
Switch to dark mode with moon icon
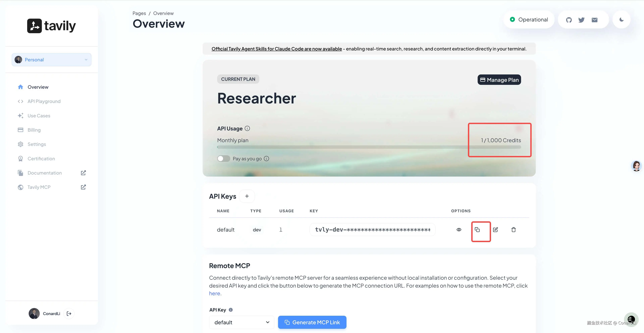[622, 19]
